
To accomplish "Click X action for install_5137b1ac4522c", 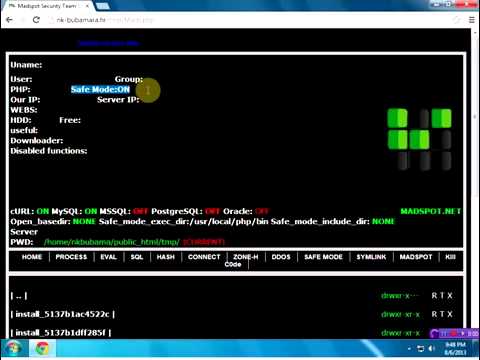I will tap(450, 314).
